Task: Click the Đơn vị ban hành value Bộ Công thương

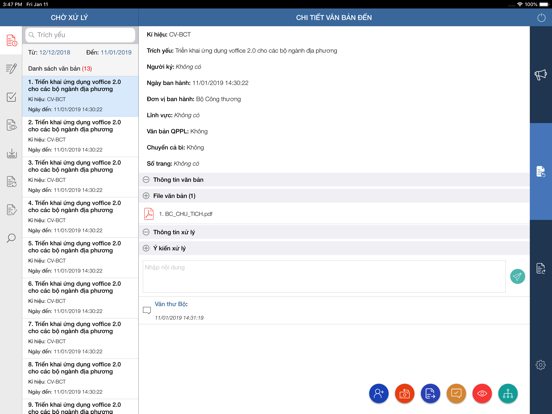Action: click(x=218, y=99)
